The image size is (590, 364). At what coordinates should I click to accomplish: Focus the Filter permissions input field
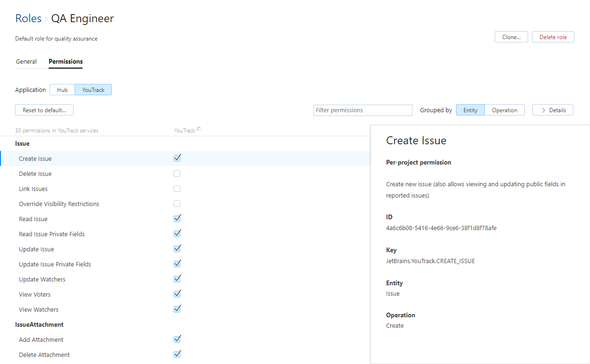pos(362,110)
